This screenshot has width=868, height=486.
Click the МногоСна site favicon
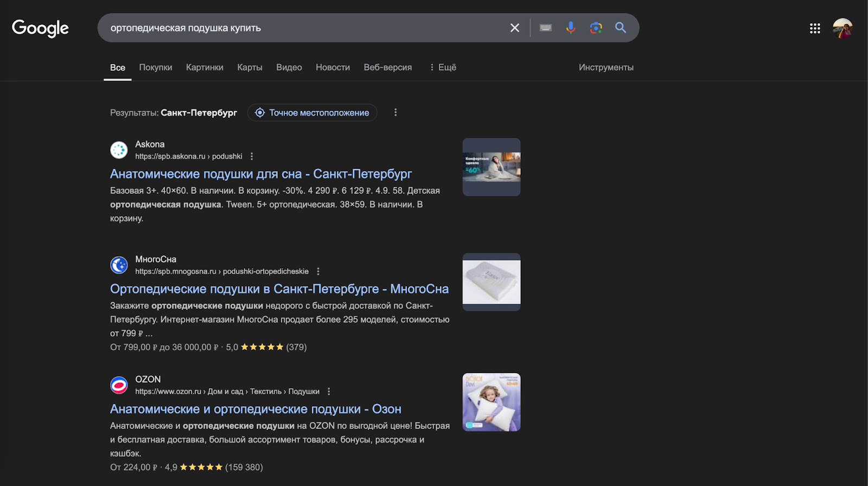pyautogui.click(x=119, y=265)
